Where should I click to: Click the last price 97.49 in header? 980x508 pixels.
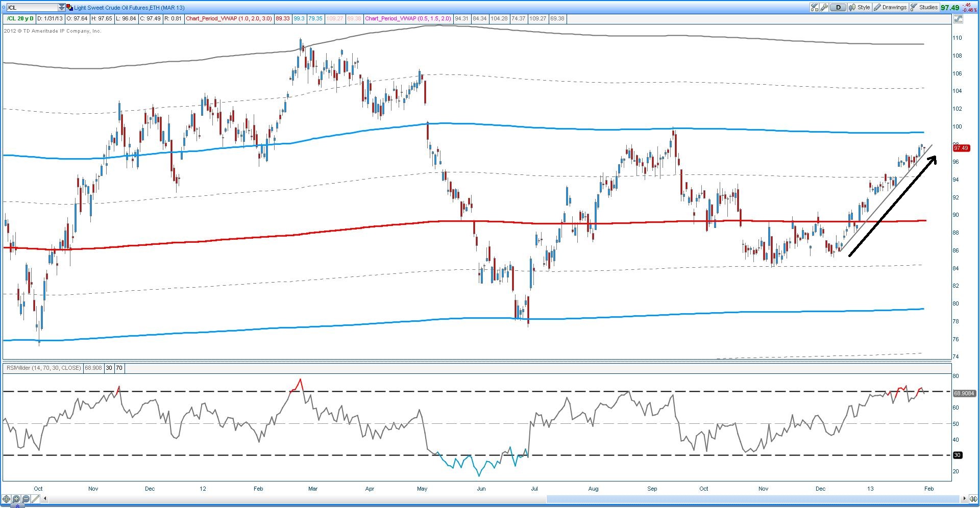pos(950,8)
